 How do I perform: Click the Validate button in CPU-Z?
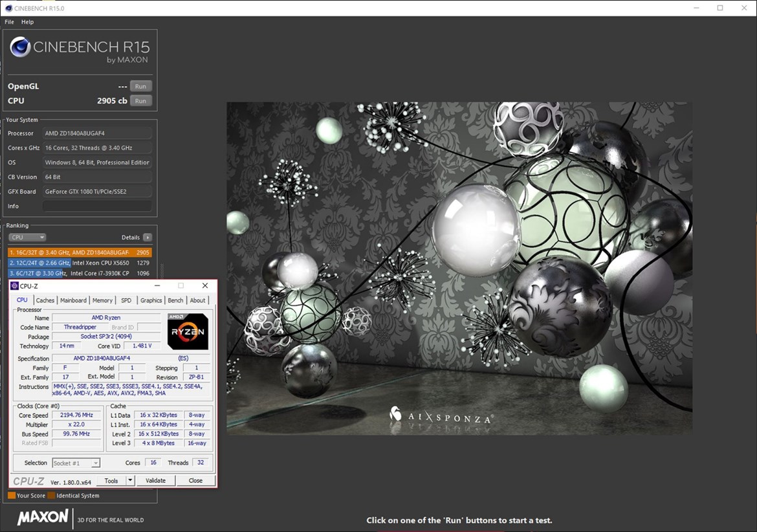point(155,481)
